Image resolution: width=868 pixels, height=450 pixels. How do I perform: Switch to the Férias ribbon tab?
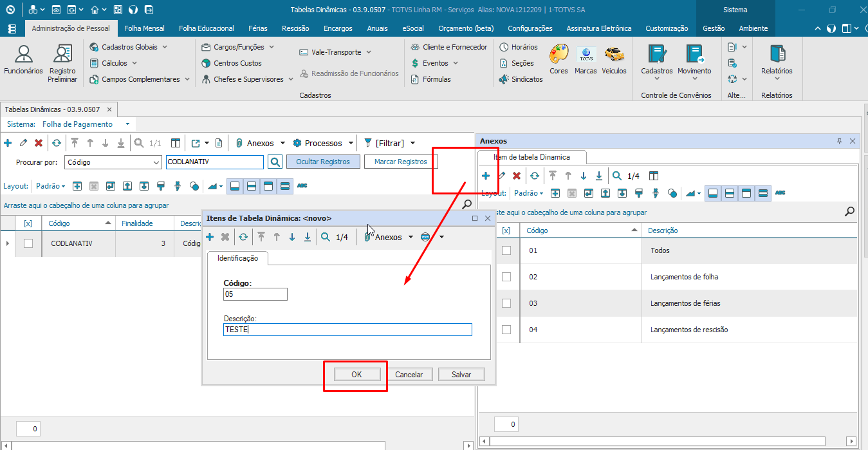259,28
